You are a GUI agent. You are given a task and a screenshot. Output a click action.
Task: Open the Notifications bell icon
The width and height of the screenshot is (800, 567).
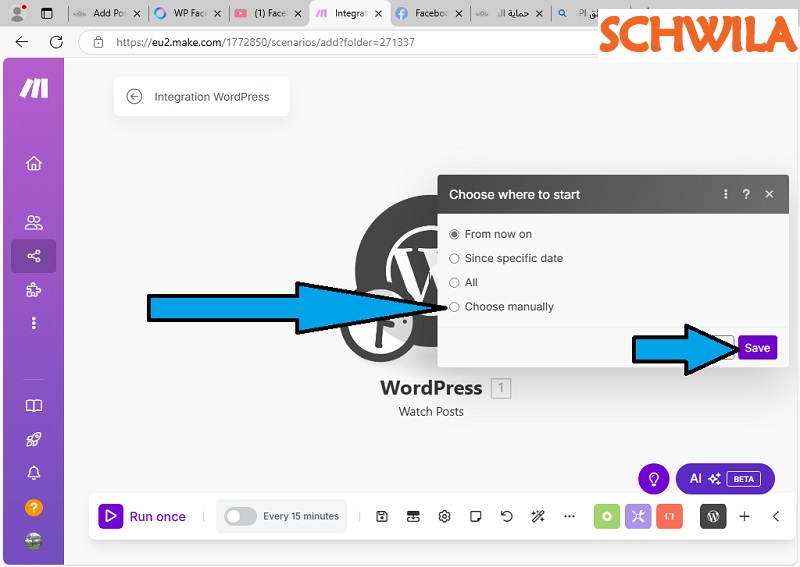(34, 473)
